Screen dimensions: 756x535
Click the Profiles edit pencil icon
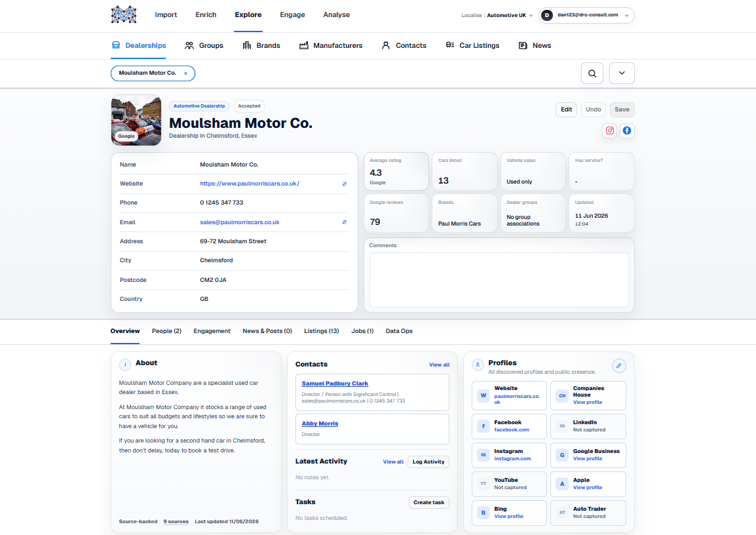click(618, 366)
